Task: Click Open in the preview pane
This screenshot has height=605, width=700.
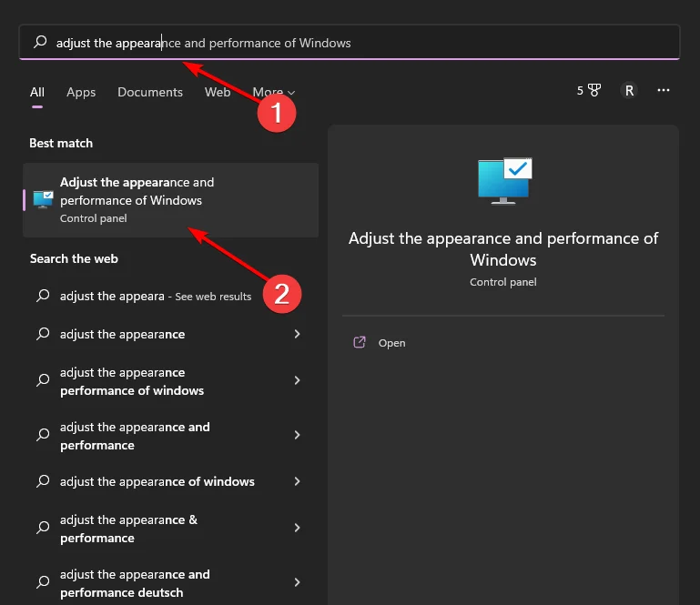Action: (x=391, y=343)
